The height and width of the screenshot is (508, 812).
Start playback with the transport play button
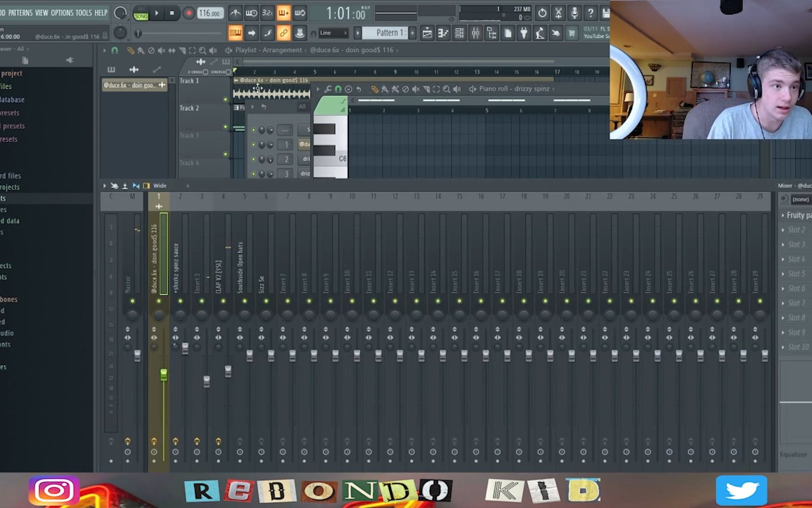click(156, 13)
